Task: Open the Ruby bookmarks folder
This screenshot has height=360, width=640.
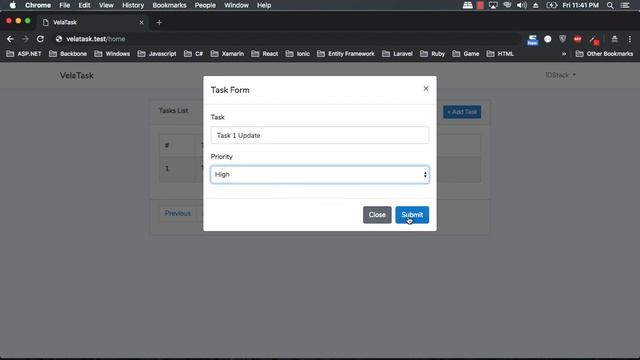Action: [432, 54]
